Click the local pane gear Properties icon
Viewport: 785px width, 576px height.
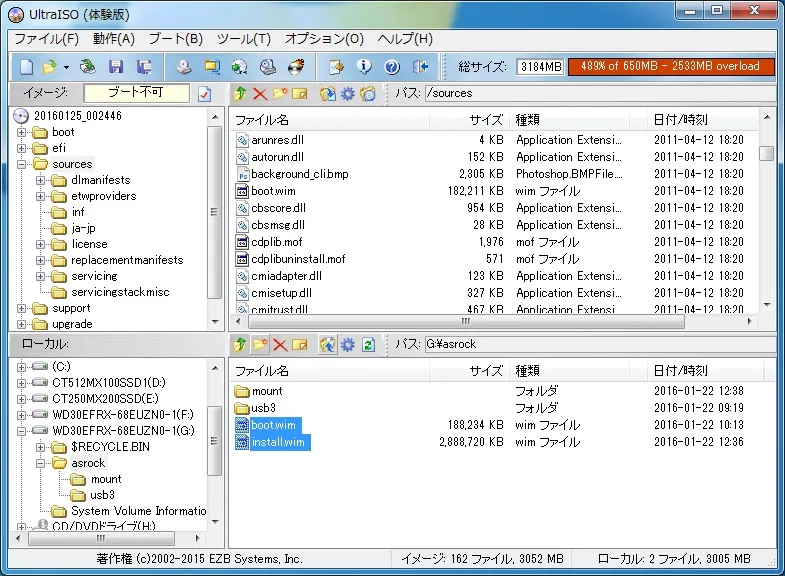(x=347, y=344)
